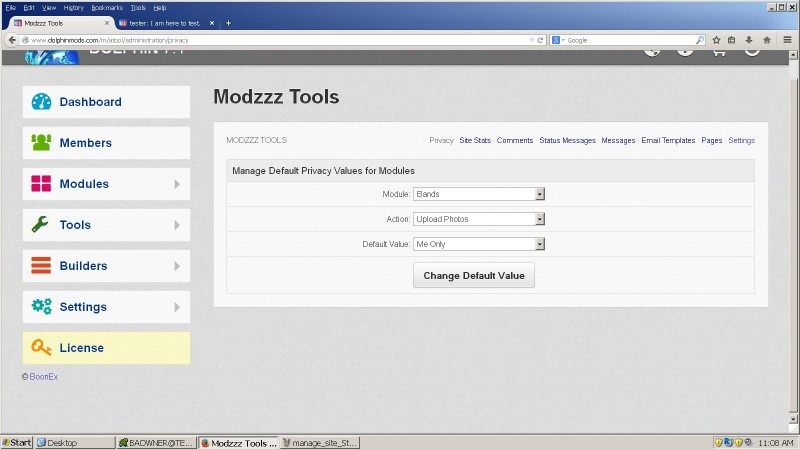Open the View menu
800x450 pixels.
tap(49, 8)
